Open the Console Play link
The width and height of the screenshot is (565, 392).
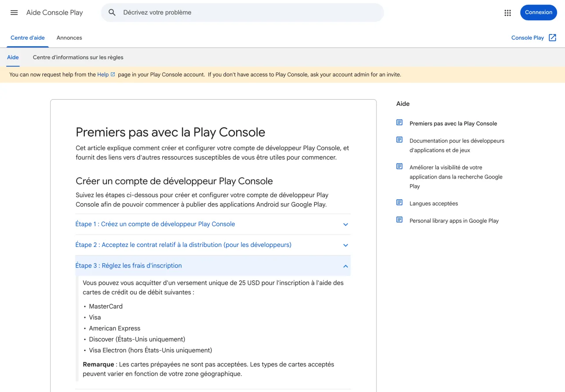click(527, 38)
